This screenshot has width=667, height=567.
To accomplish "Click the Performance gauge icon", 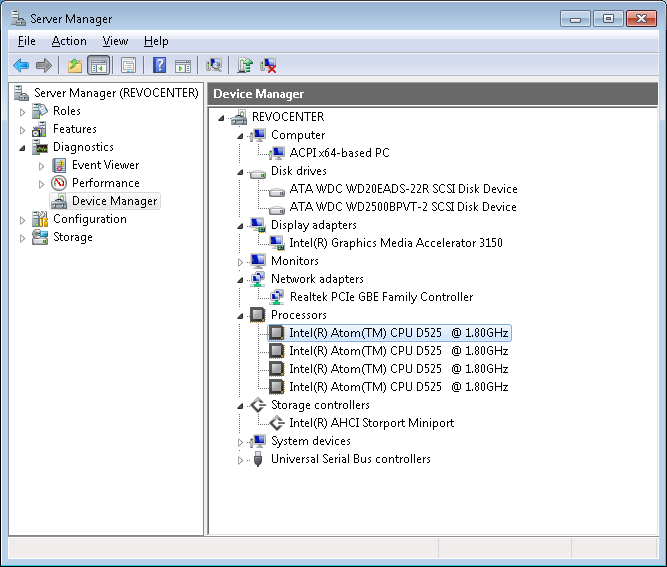I will click(59, 183).
